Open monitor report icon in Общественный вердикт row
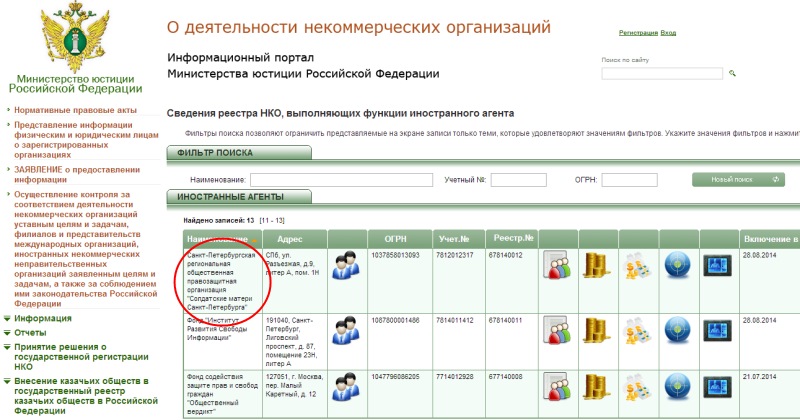 point(717,387)
